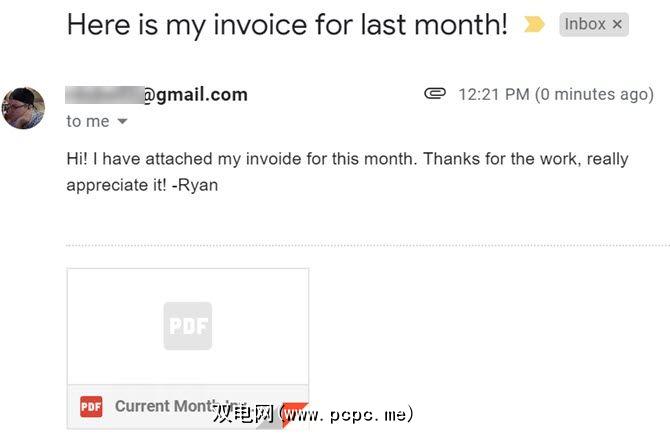Select the email subject heading
This screenshot has height=437, width=670.
pos(287,25)
